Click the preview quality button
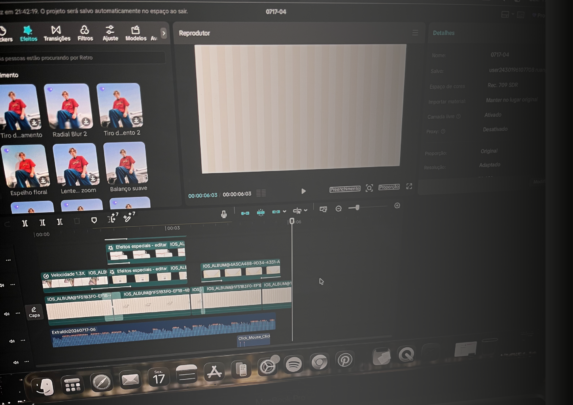 pyautogui.click(x=345, y=189)
